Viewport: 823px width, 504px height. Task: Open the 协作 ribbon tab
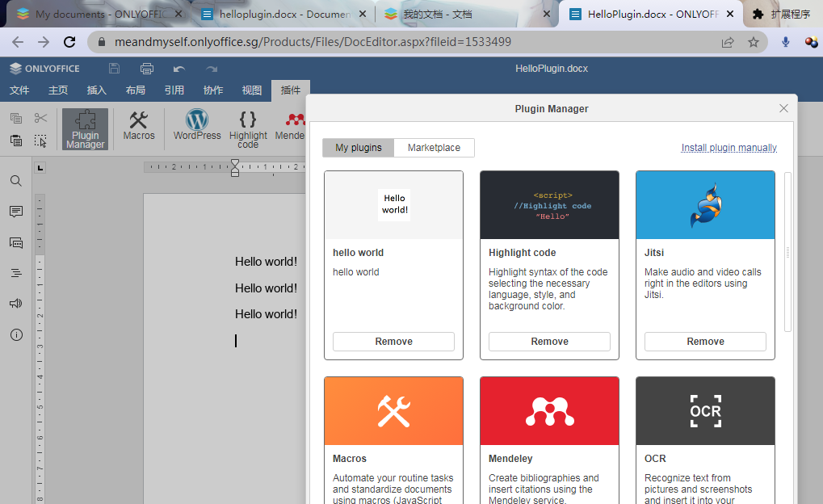click(x=213, y=90)
